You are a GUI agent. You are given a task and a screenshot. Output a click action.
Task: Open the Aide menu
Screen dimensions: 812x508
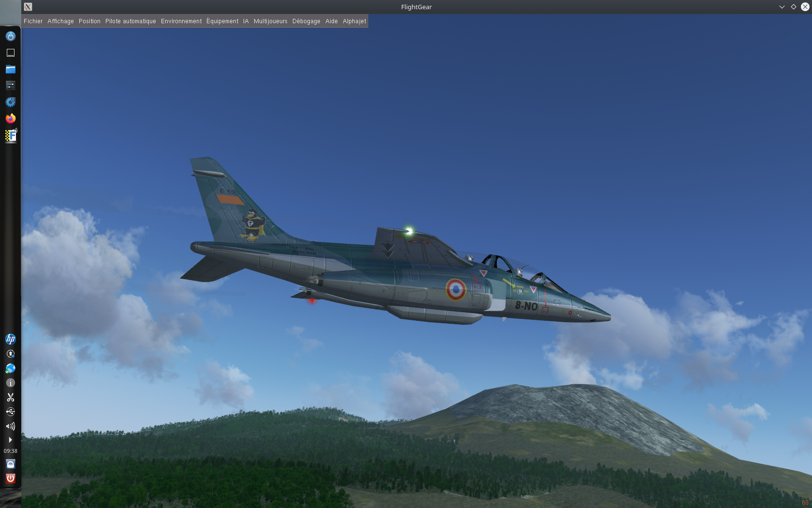click(x=332, y=21)
